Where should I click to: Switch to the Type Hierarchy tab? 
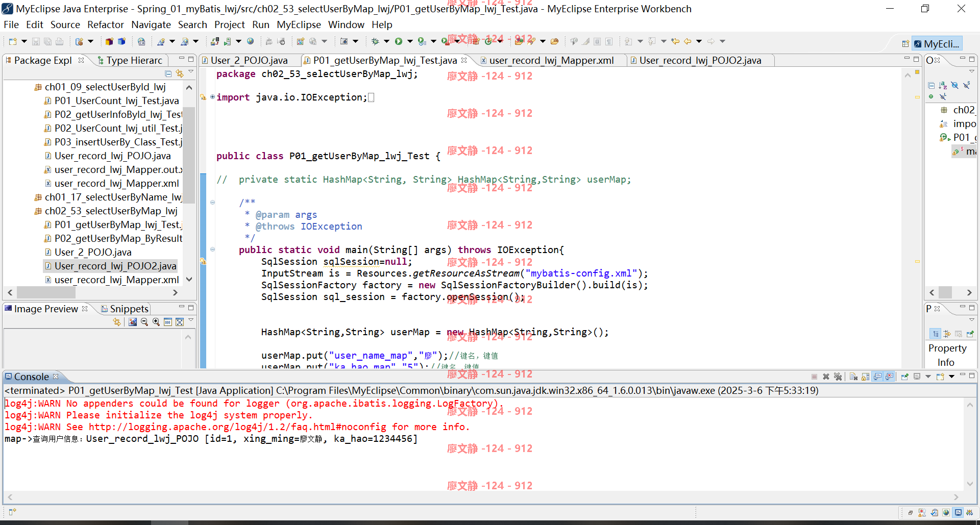[x=130, y=60]
